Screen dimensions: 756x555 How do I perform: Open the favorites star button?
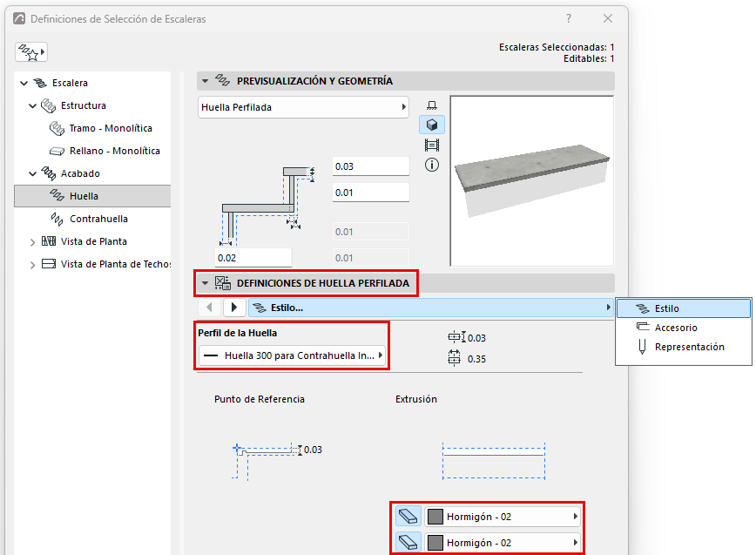pyautogui.click(x=31, y=52)
